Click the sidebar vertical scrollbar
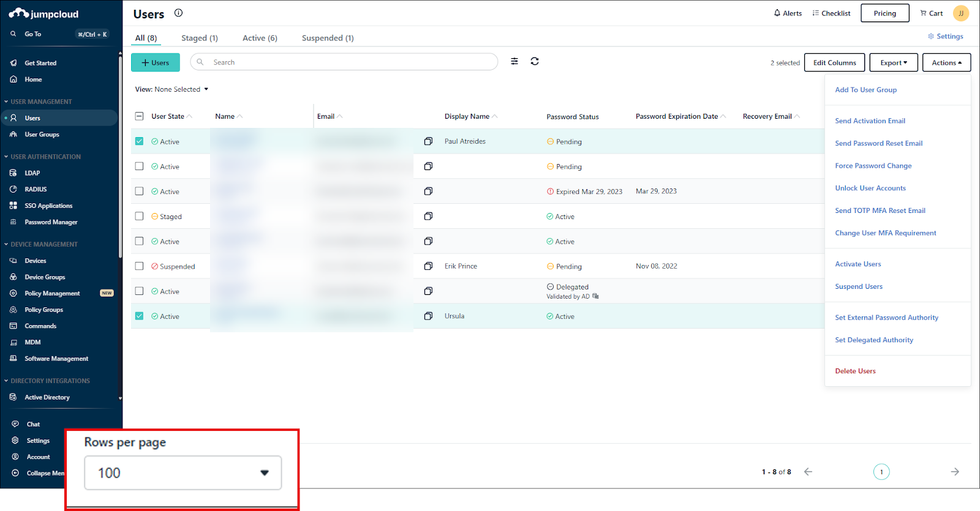The image size is (980, 511). coord(120,156)
